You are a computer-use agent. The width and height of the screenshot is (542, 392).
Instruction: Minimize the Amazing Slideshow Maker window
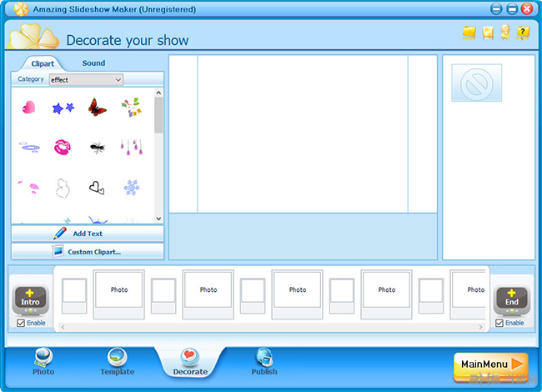coord(496,9)
